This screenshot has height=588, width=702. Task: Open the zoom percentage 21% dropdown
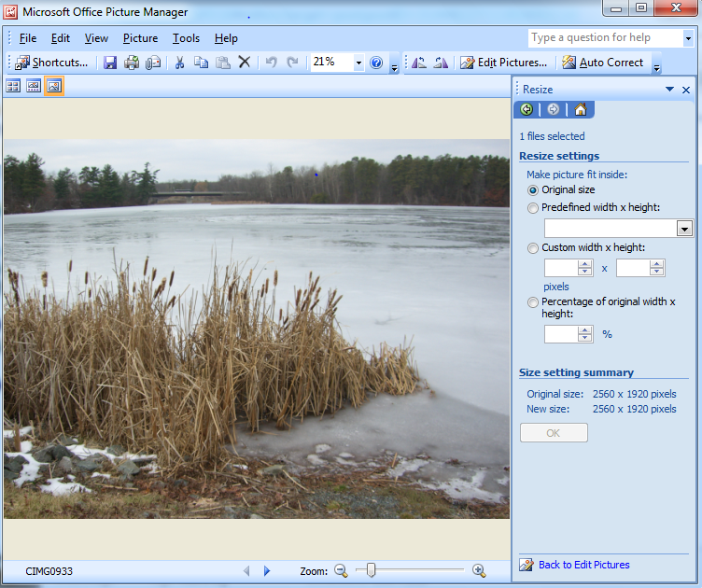click(x=358, y=63)
